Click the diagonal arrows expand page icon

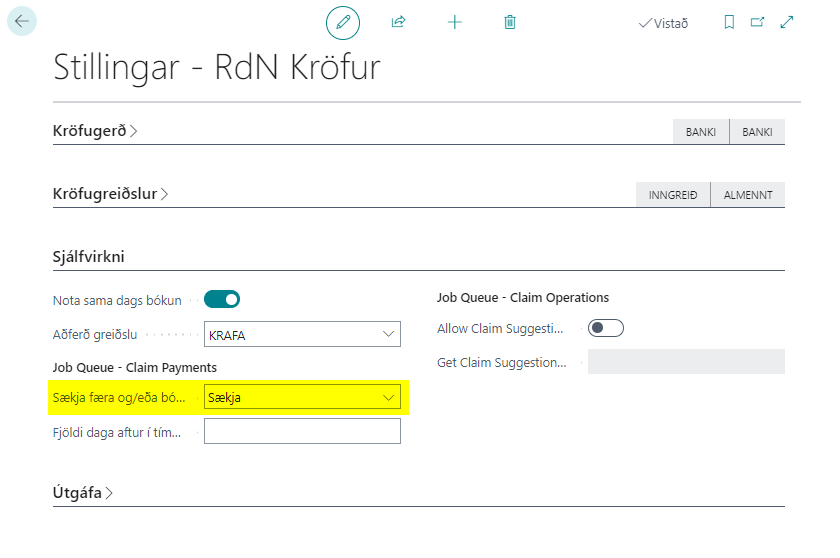point(787,22)
